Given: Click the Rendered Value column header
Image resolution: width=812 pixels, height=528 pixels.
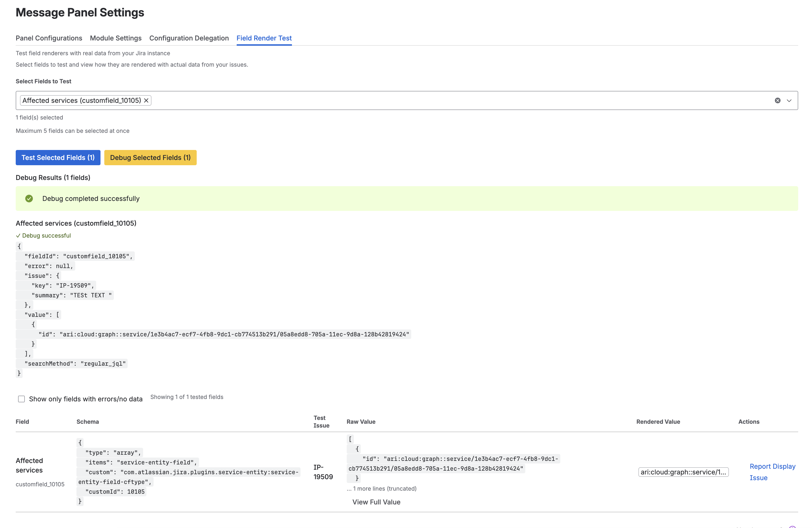Looking at the screenshot, I should 658,422.
